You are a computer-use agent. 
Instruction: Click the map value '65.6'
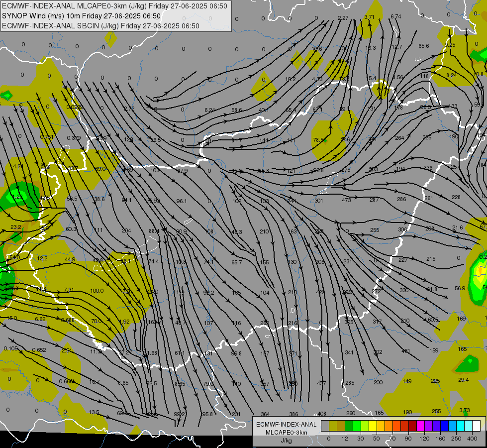(x=424, y=46)
